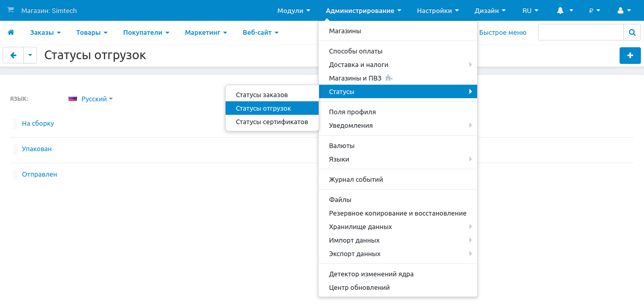This screenshot has height=307, width=644.
Task: Choose Статусы сертификатов menu item
Action: (x=272, y=122)
